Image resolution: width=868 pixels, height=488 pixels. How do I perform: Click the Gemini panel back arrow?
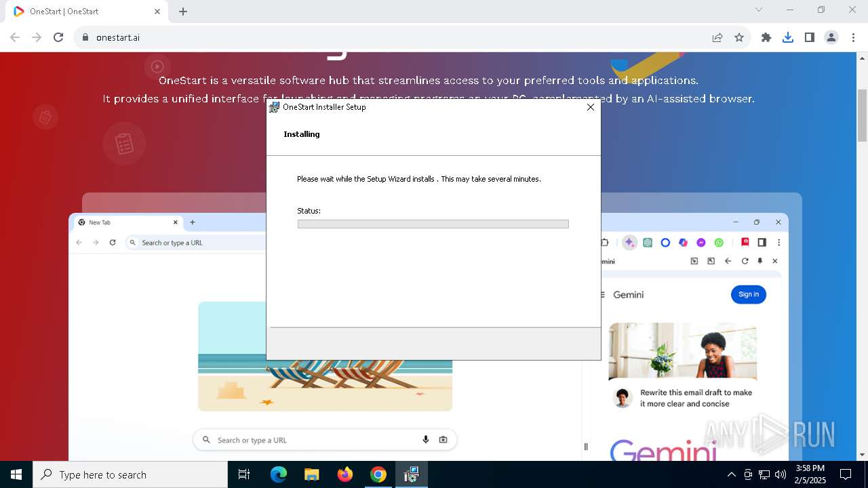coord(728,261)
